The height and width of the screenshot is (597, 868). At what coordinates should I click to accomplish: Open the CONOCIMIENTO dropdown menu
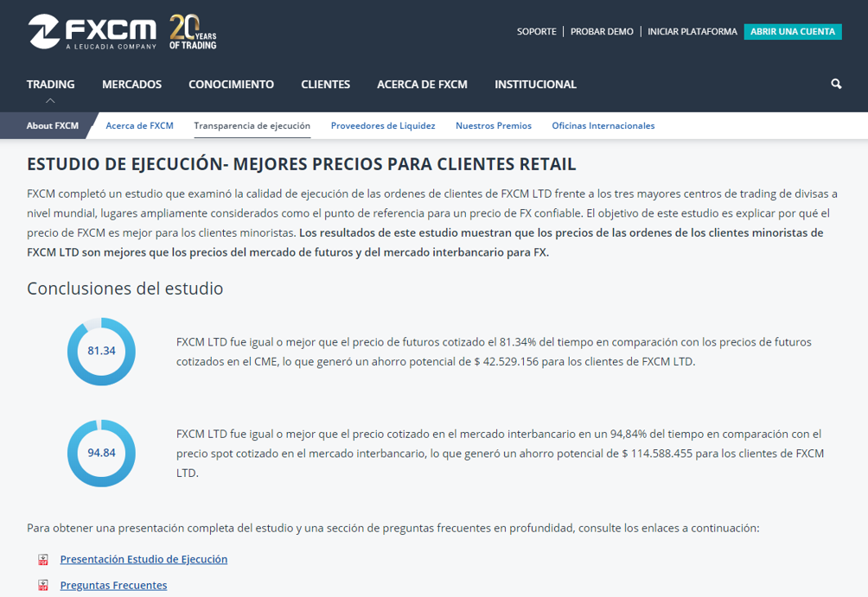231,84
